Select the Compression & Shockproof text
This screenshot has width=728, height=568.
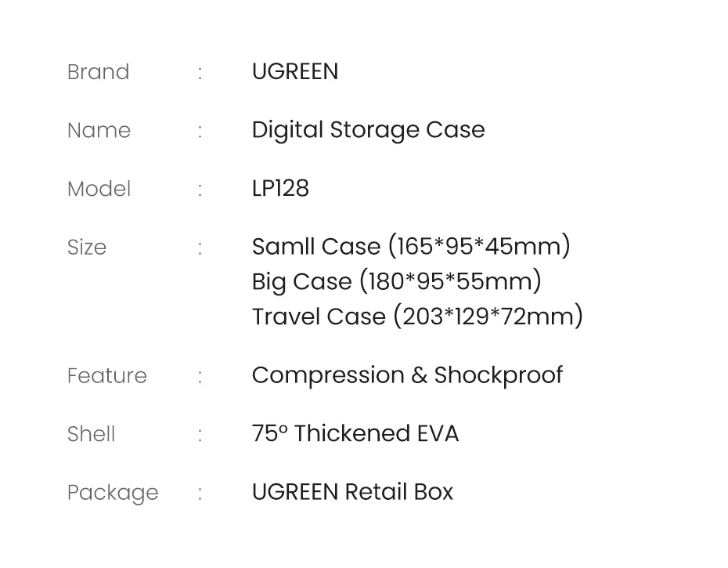tap(407, 375)
